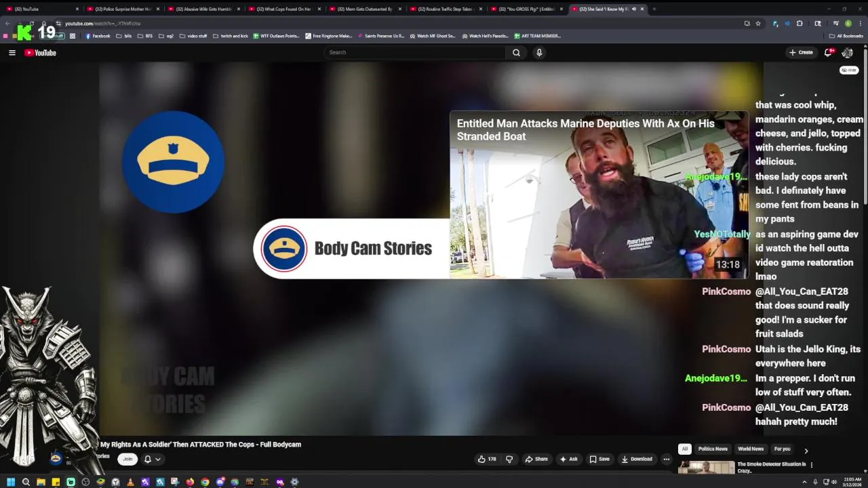Open Settings gear in taskbar
This screenshot has height=488, width=868.
pyautogui.click(x=294, y=482)
